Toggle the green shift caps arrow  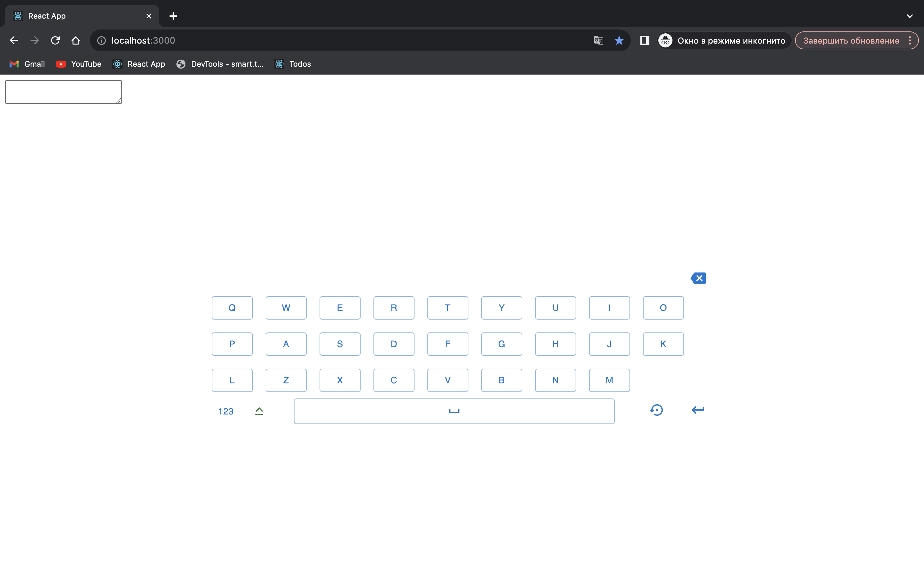point(259,411)
